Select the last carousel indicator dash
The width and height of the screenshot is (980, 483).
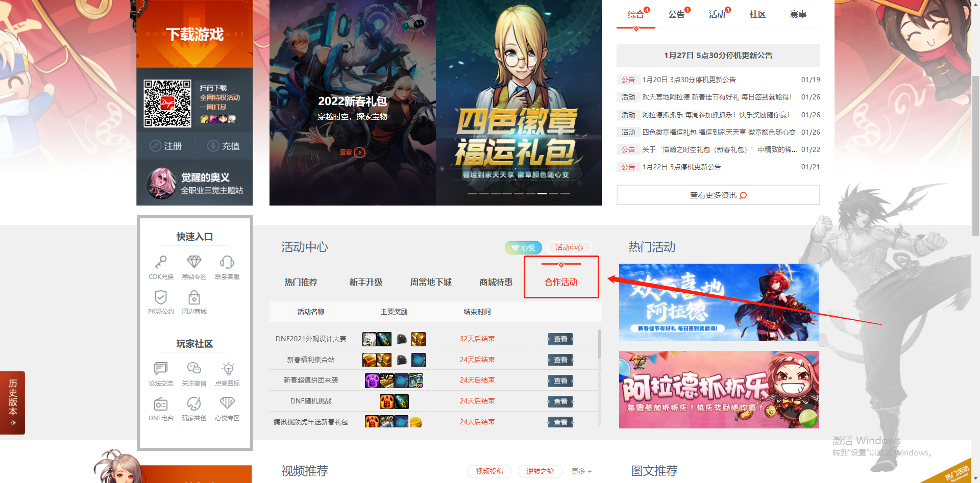(565, 193)
